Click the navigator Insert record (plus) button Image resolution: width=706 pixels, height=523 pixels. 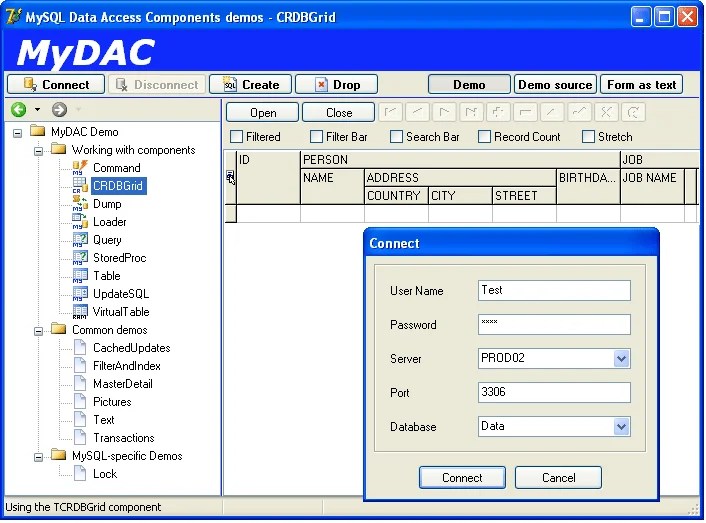[498, 113]
